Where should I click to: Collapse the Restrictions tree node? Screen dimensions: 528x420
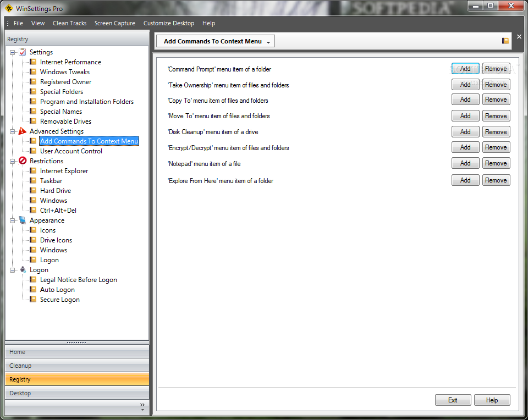click(x=13, y=161)
